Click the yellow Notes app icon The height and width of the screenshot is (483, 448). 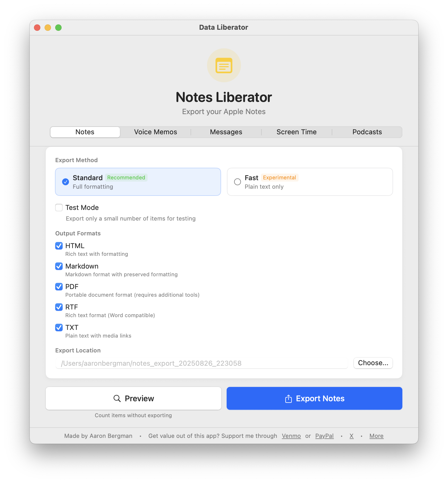pos(224,65)
